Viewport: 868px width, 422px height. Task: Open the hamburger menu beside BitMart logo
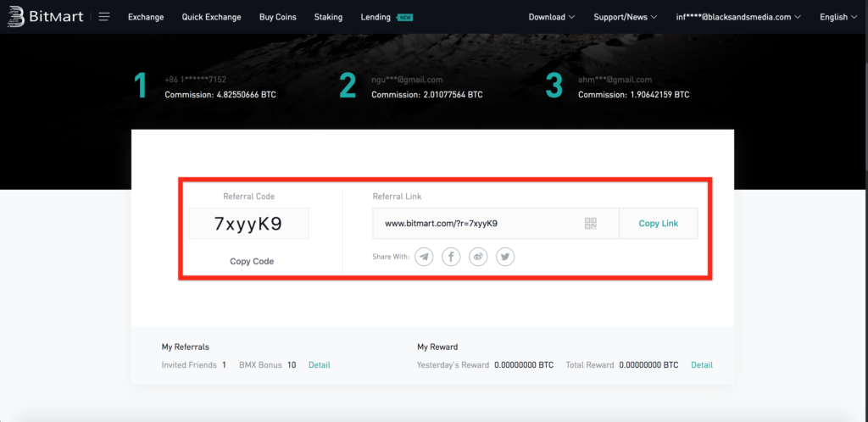[x=104, y=17]
